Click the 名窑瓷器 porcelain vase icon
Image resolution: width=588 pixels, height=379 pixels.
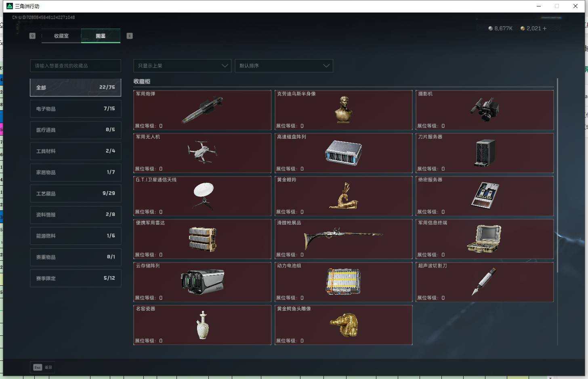pos(202,325)
